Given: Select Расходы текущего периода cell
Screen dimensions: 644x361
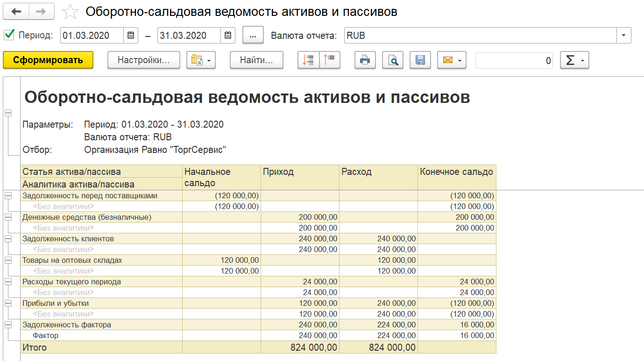Looking at the screenshot, I should pos(101,282).
